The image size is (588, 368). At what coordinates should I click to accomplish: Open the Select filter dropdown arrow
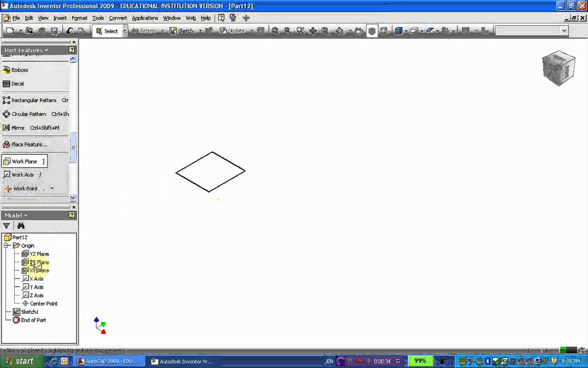[125, 31]
